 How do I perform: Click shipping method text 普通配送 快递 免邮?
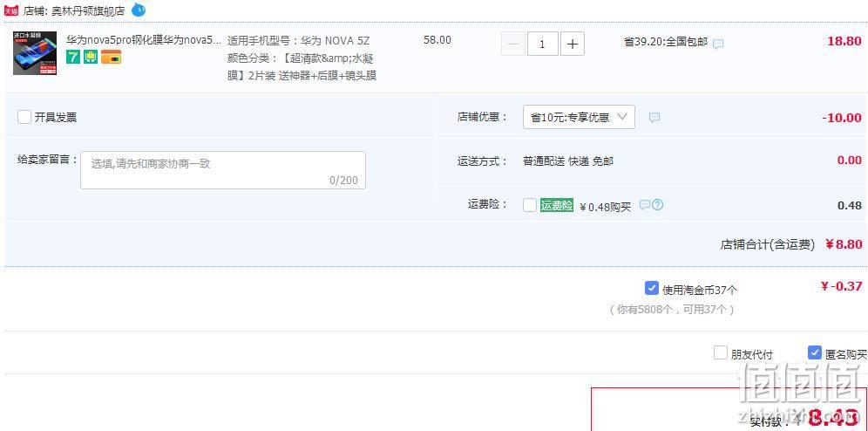tap(568, 161)
